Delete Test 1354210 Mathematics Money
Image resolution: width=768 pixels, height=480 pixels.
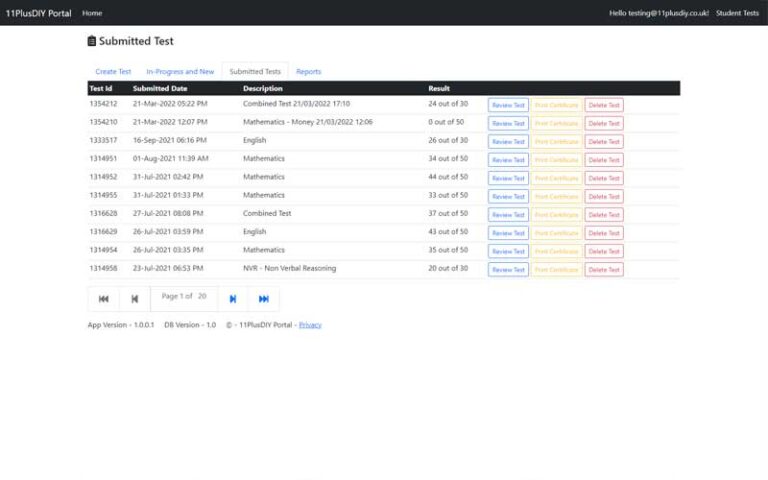(604, 124)
